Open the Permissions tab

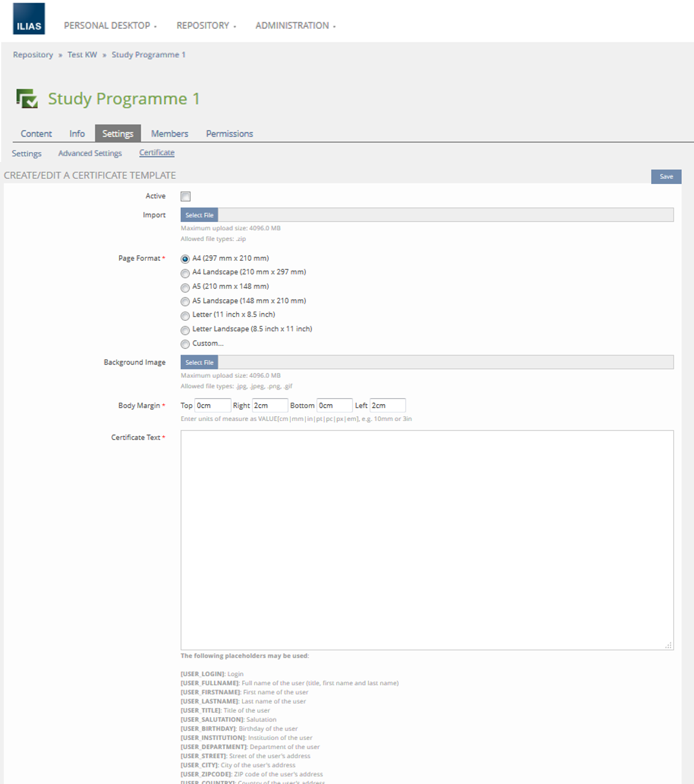[229, 134]
